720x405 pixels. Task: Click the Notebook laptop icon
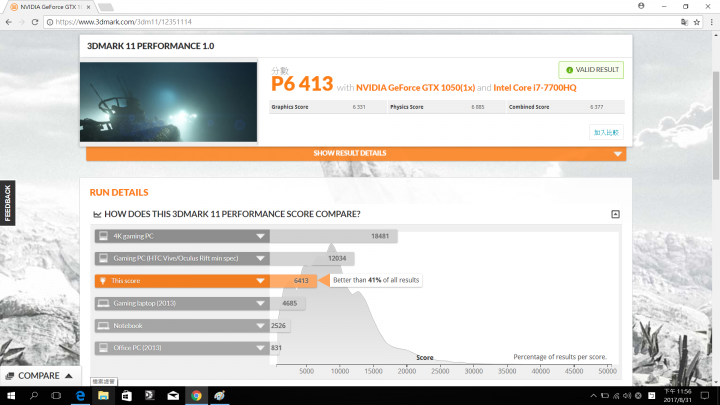pos(103,326)
